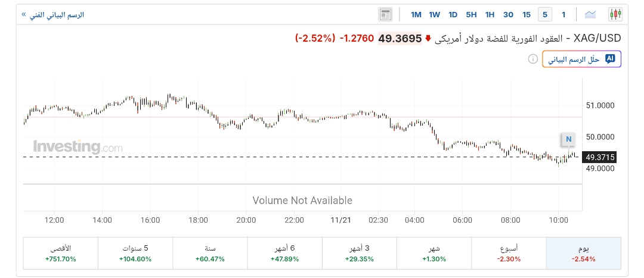Open the news layout icon in toolbar

point(385,14)
